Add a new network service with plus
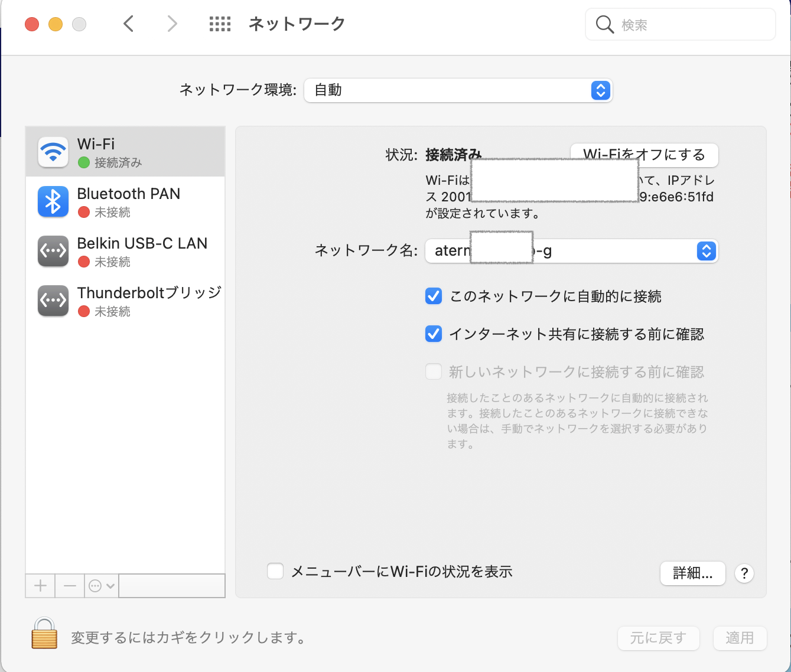The height and width of the screenshot is (672, 791). (x=40, y=586)
